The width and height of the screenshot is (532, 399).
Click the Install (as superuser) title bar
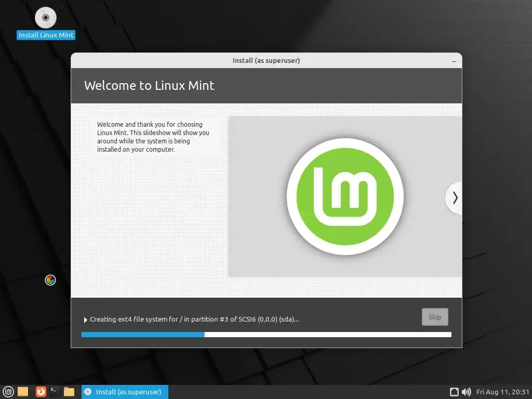266,60
